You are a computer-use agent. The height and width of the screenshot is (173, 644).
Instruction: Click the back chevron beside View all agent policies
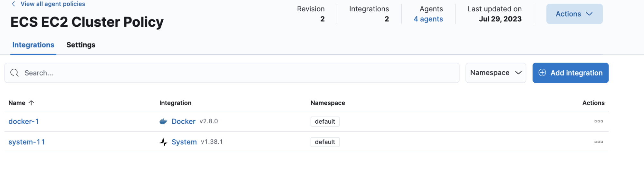[x=14, y=4]
